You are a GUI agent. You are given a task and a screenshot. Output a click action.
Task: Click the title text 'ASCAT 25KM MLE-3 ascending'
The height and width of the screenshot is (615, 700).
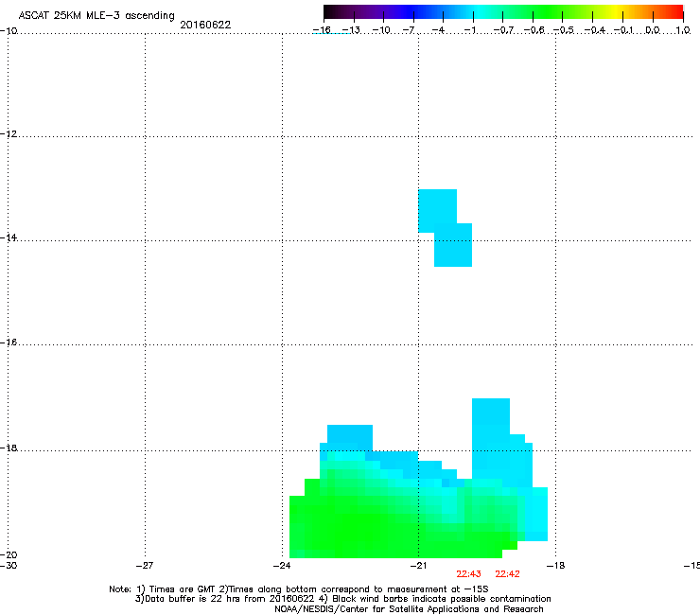point(96,16)
